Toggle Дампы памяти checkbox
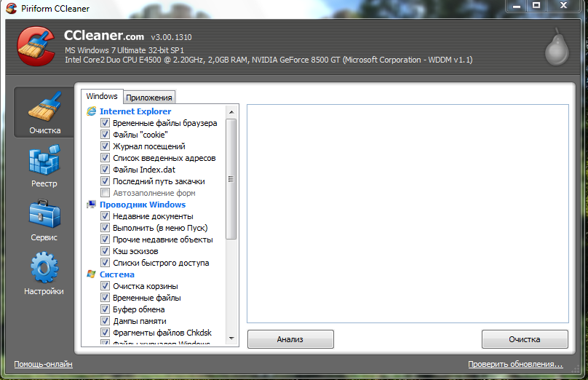Viewport: 588px width, 380px height. tap(106, 321)
